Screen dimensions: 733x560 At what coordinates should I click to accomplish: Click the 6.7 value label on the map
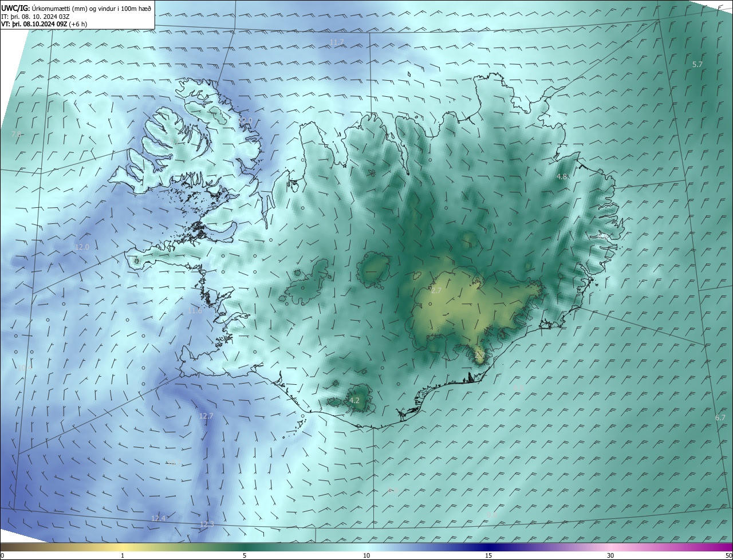click(720, 418)
